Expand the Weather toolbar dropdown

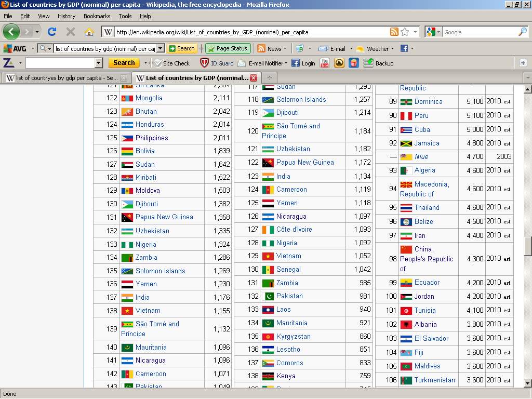pyautogui.click(x=392, y=49)
